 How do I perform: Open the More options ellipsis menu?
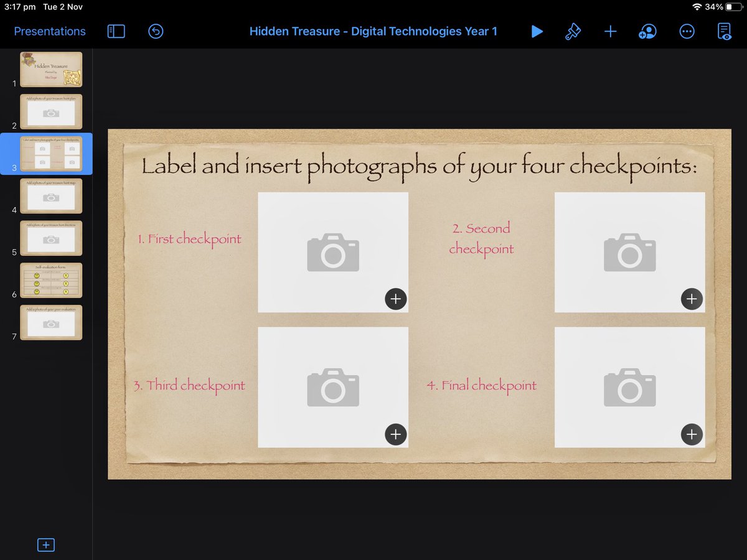click(x=687, y=31)
